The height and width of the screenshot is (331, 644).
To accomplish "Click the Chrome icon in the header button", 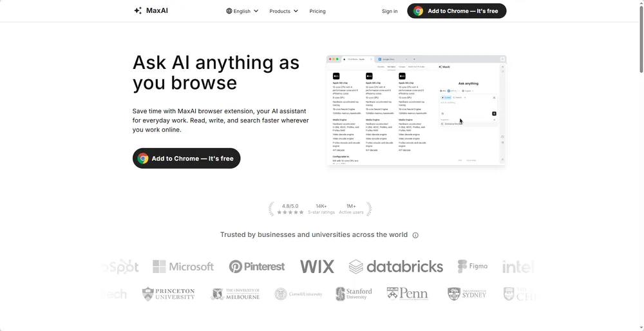I will (x=419, y=11).
